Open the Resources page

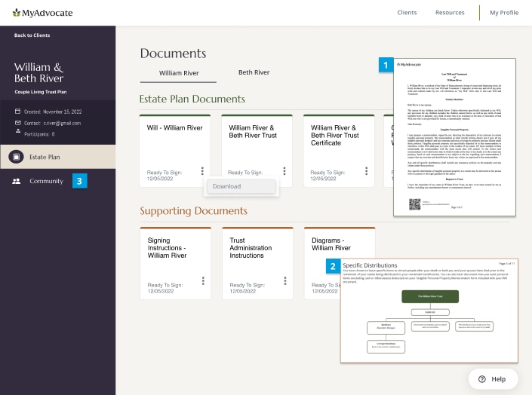450,13
